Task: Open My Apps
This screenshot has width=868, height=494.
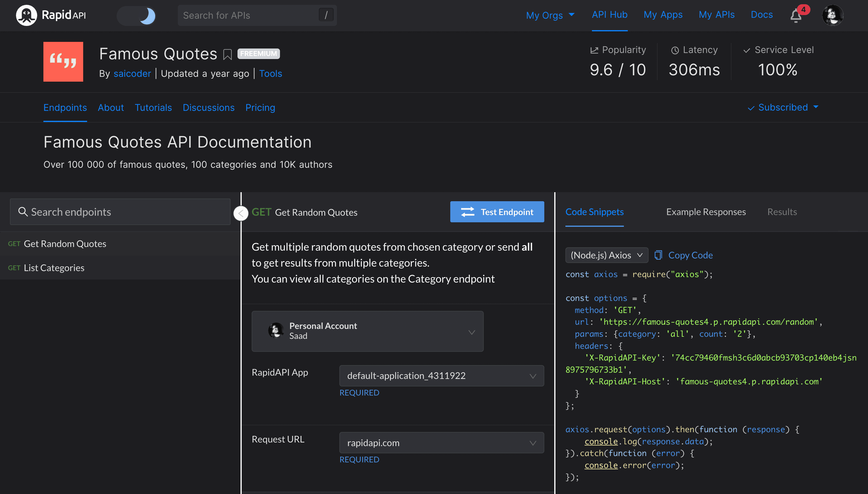Action: tap(663, 14)
